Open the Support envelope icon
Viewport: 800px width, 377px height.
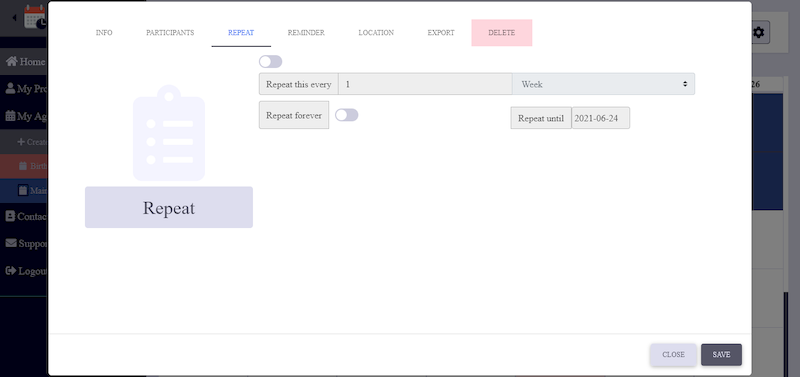(x=11, y=243)
